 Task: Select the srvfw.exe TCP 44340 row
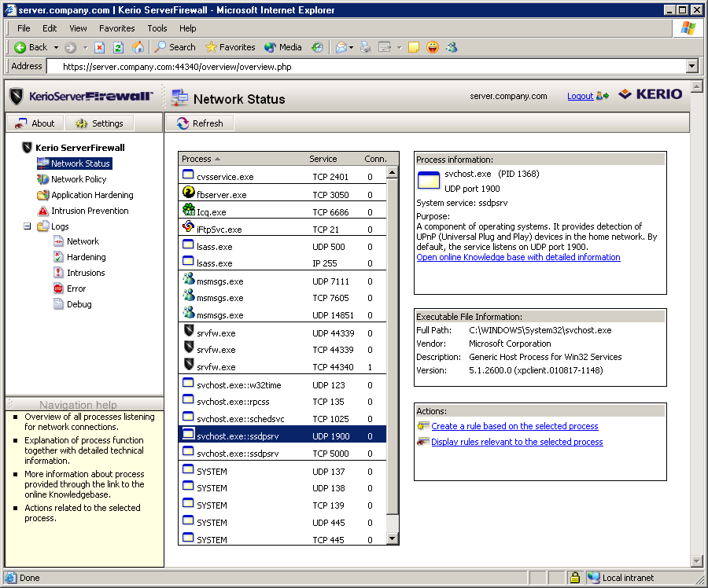click(x=282, y=367)
